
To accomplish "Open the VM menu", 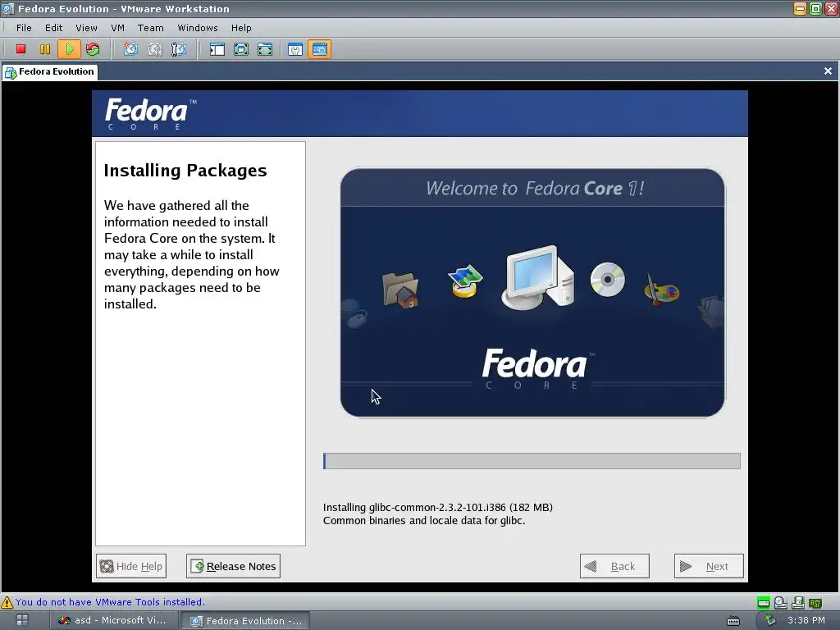I will (x=117, y=28).
